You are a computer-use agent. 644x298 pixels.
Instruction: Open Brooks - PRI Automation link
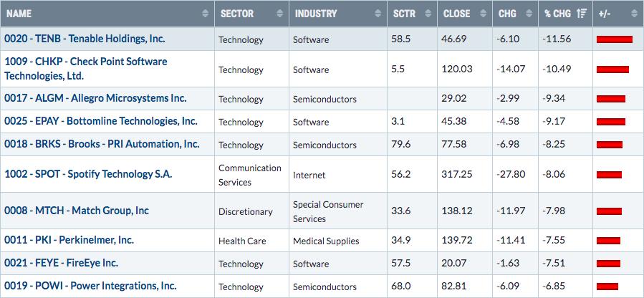click(102, 144)
